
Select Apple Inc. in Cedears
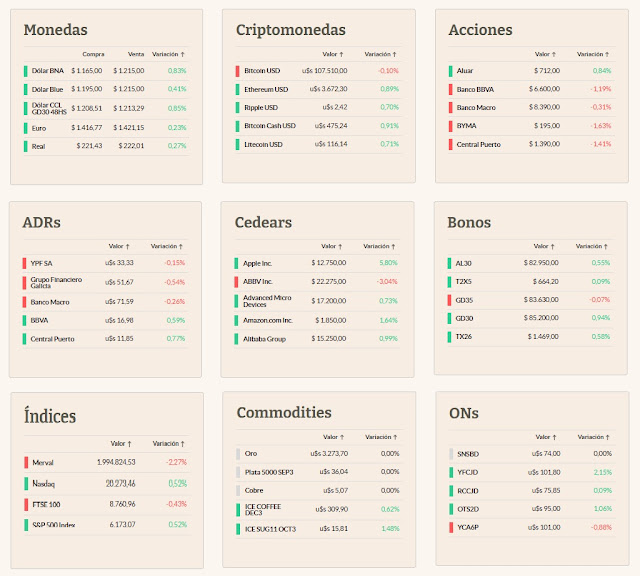317,263
